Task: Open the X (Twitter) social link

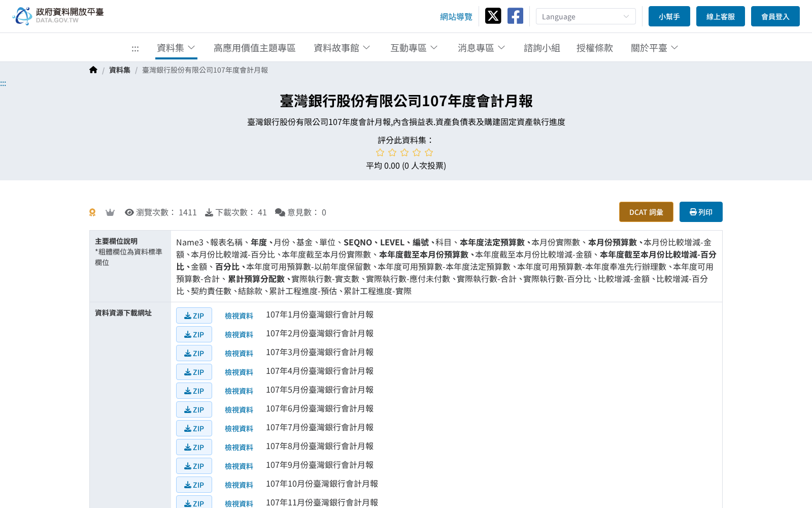Action: (493, 16)
